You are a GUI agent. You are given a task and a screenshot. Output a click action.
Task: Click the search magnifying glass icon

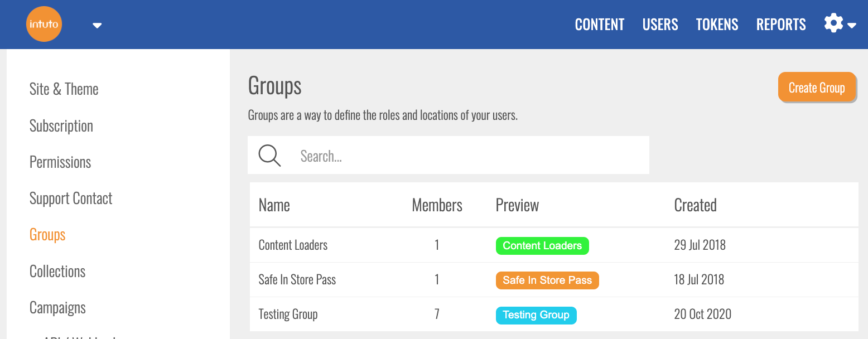coord(269,156)
